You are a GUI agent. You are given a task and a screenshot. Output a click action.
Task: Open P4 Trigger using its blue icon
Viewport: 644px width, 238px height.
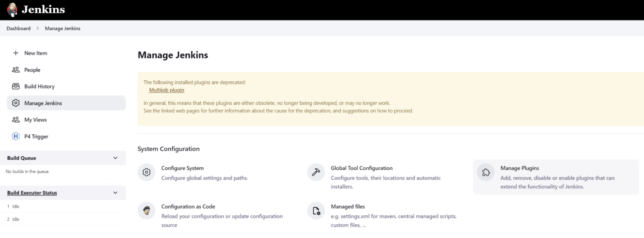(x=16, y=136)
